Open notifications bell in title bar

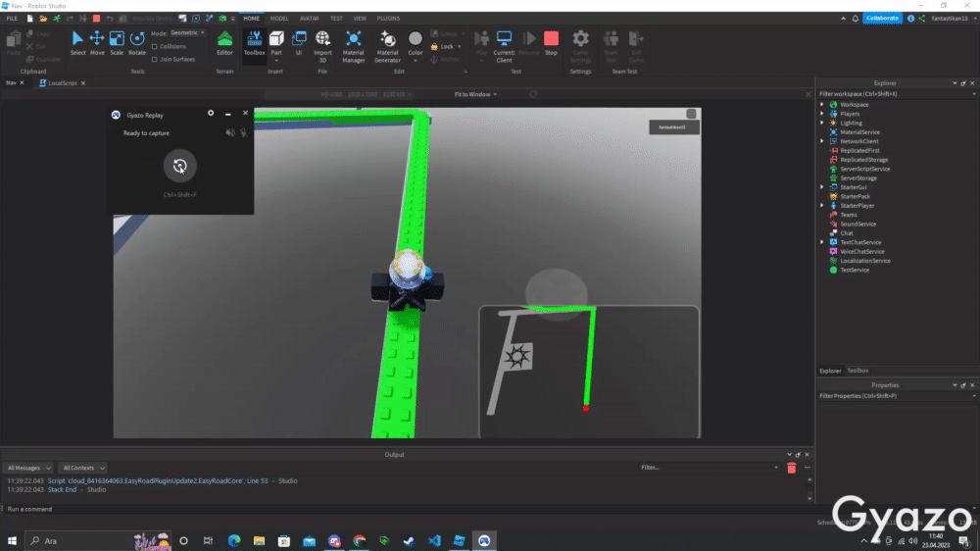coord(855,18)
